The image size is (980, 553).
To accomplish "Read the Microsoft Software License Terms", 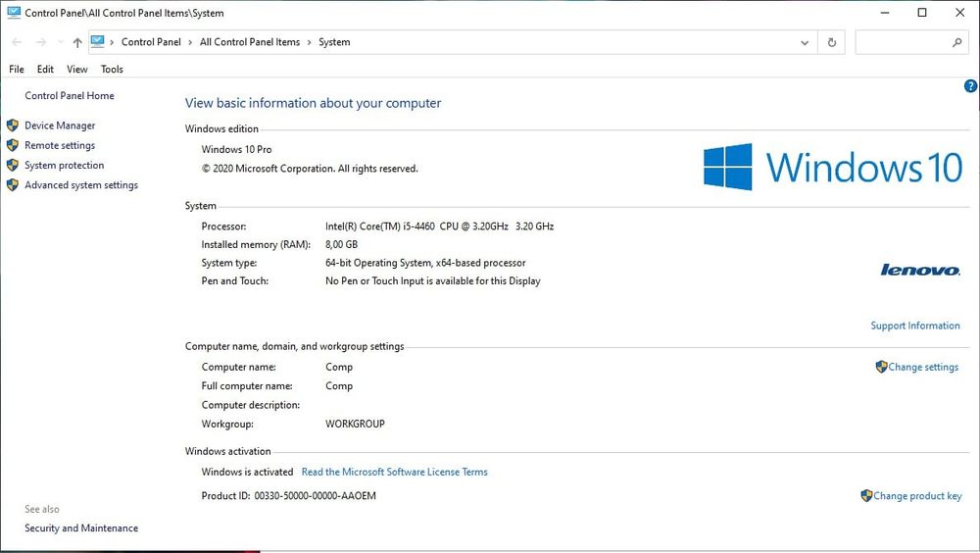I will 394,472.
